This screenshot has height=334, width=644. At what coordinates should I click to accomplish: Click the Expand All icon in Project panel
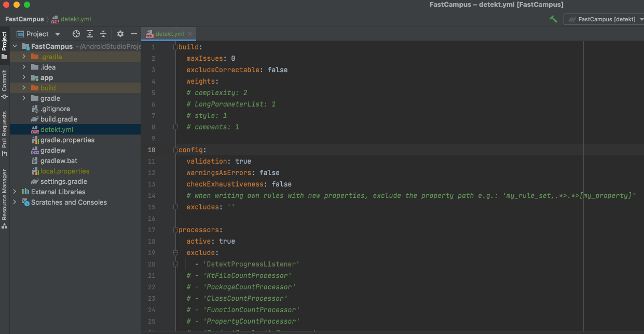click(90, 34)
